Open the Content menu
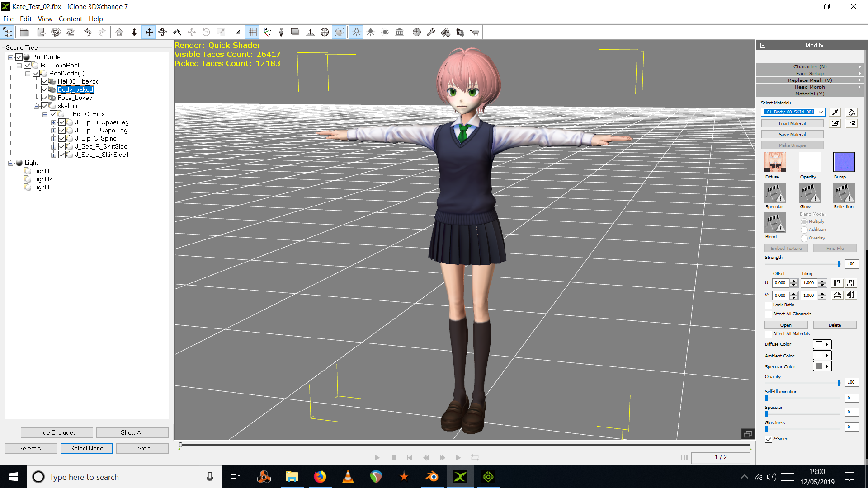The image size is (868, 488). pos(70,19)
